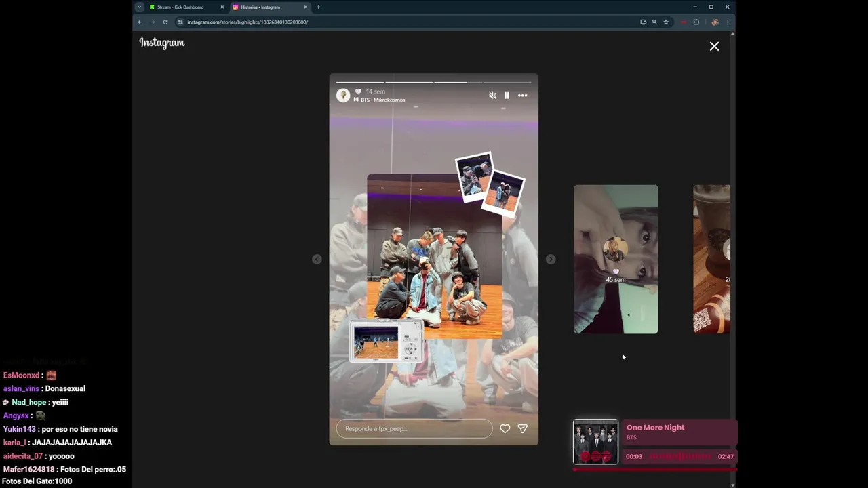Click chat username 'Nad_hope'

tap(29, 403)
